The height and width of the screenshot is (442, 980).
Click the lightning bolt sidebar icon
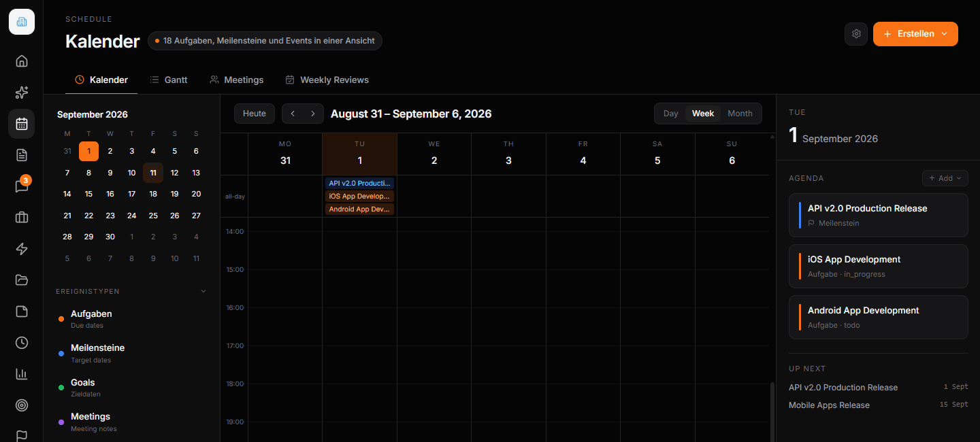click(22, 249)
